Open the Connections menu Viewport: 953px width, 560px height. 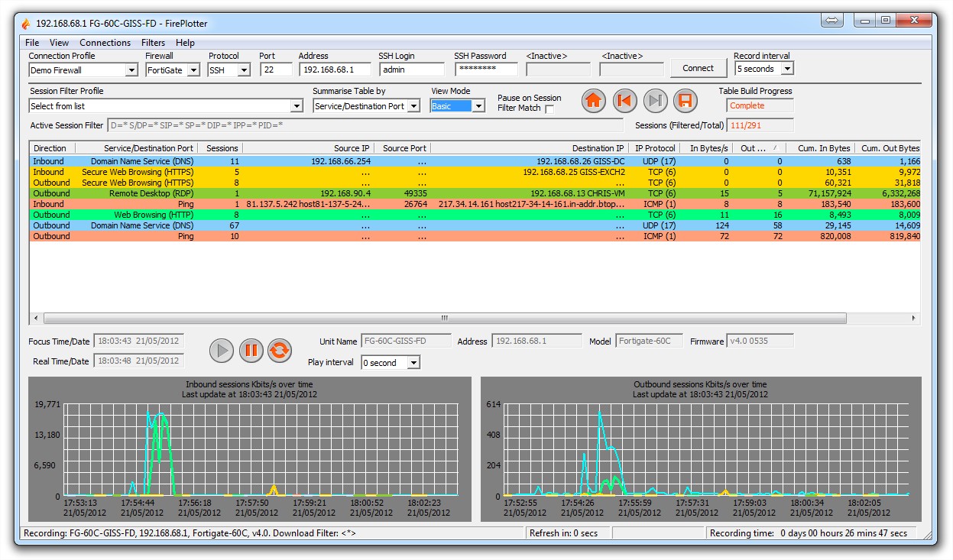tap(105, 43)
